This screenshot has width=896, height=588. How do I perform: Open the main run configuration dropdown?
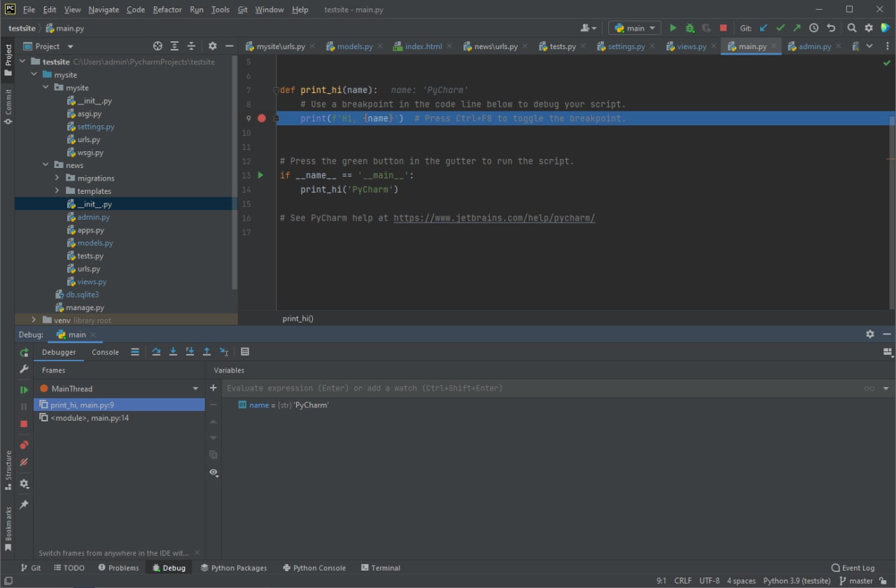(635, 28)
